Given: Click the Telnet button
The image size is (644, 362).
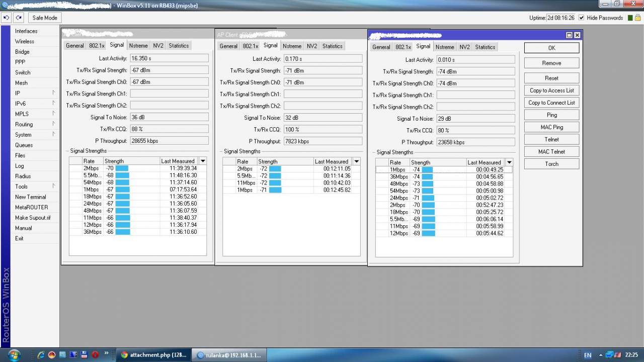Looking at the screenshot, I should point(551,139).
